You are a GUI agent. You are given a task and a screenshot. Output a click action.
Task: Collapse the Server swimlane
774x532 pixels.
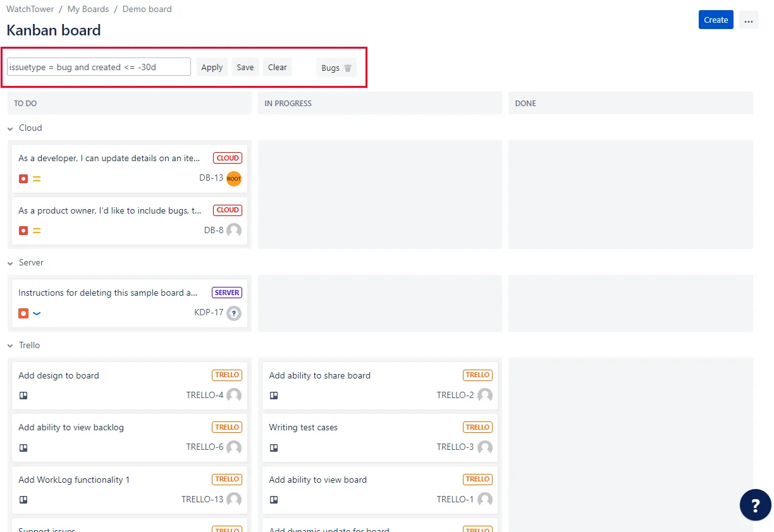[x=10, y=263]
